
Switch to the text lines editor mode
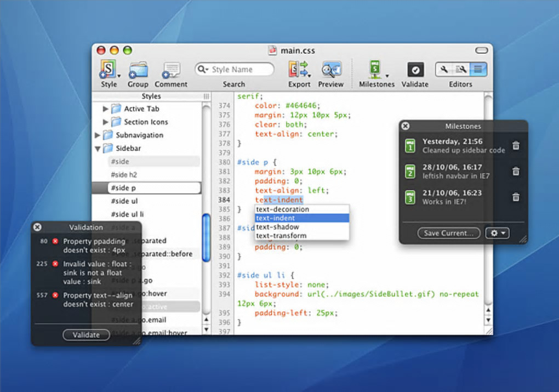(478, 70)
